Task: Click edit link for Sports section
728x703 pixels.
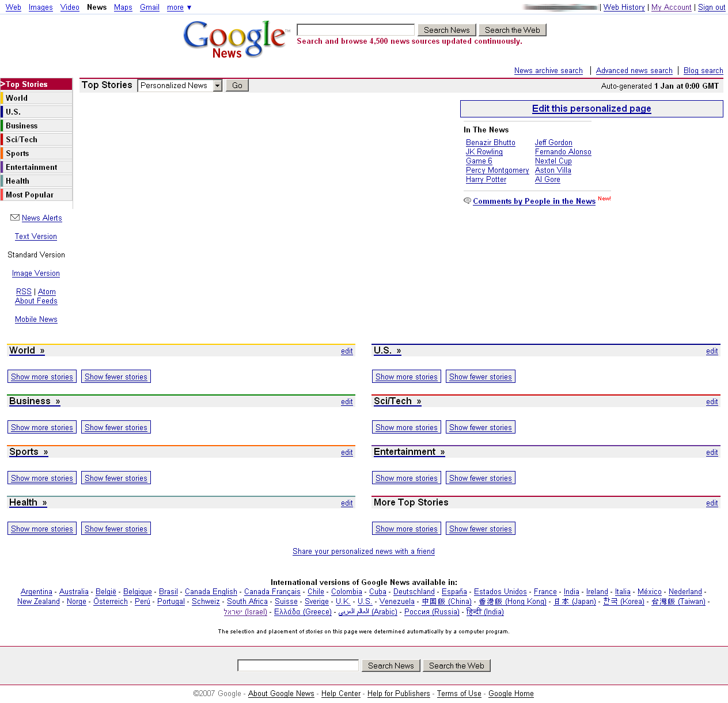Action: tap(347, 453)
